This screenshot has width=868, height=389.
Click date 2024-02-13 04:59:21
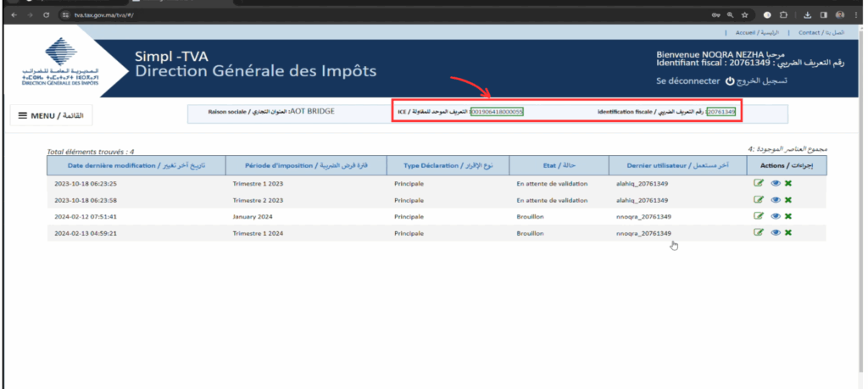pyautogui.click(x=86, y=234)
